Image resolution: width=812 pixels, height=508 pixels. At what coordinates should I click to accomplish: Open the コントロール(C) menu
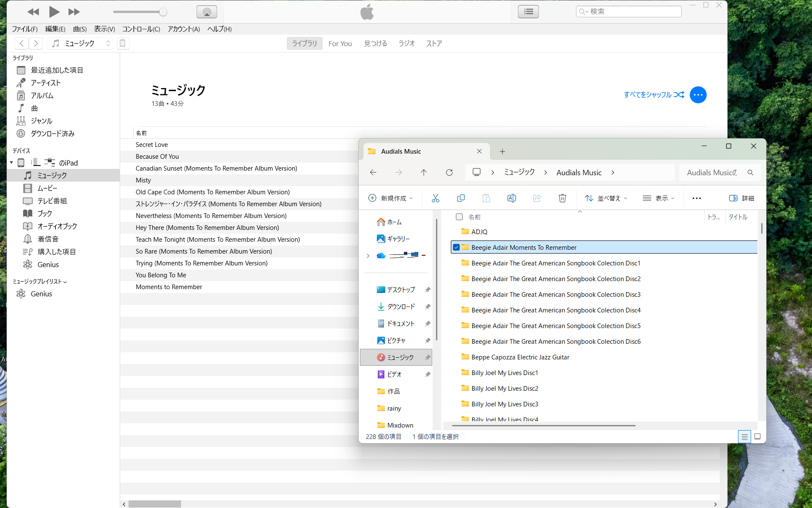click(141, 29)
